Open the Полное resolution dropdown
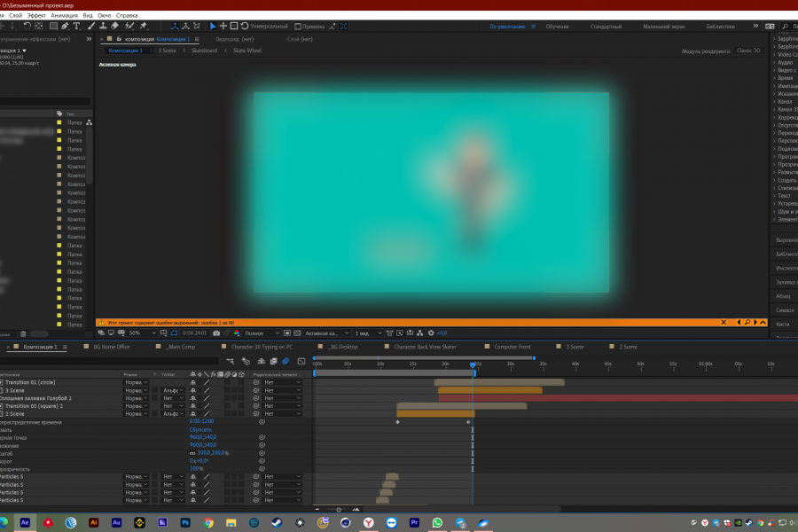The width and height of the screenshot is (798, 532). (x=262, y=333)
